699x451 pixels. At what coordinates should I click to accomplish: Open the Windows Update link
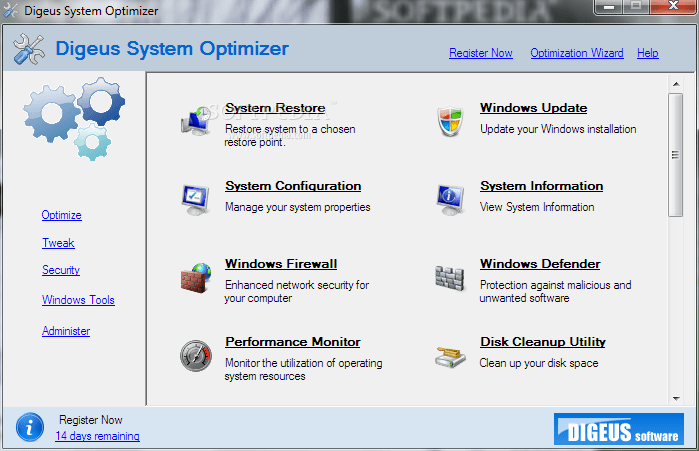[534, 108]
